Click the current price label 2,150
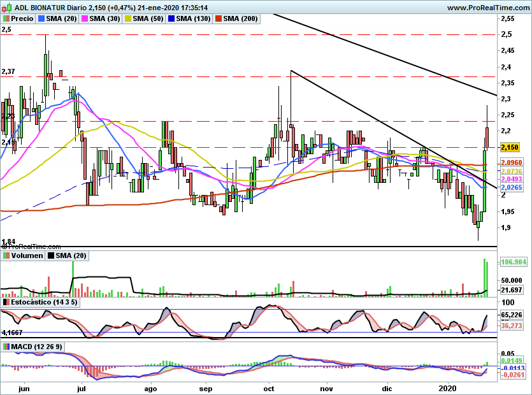This screenshot has height=395, width=532. pyautogui.click(x=511, y=147)
